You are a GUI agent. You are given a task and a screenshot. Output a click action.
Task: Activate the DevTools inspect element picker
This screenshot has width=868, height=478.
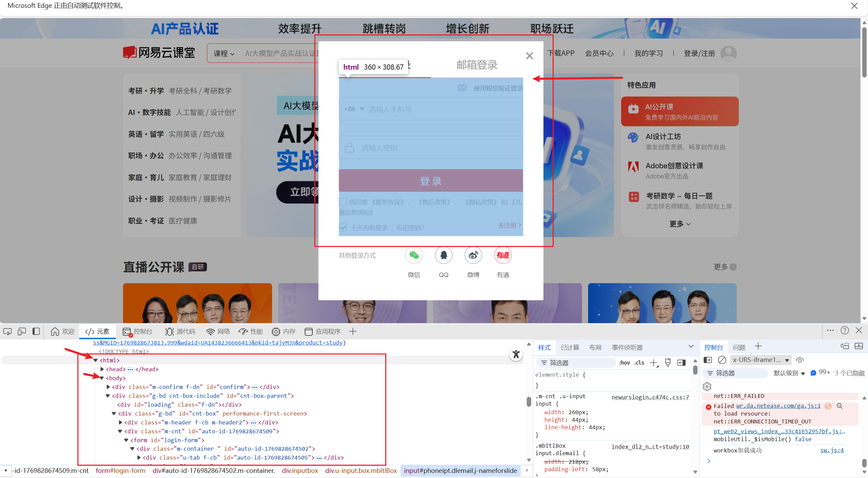click(7, 332)
